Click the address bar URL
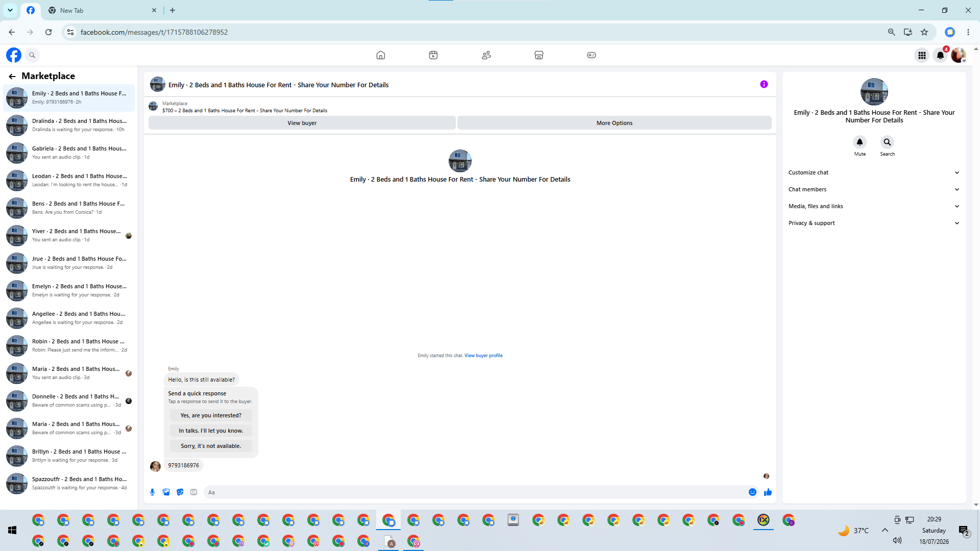Viewport: 980px width, 551px height. tap(154, 32)
